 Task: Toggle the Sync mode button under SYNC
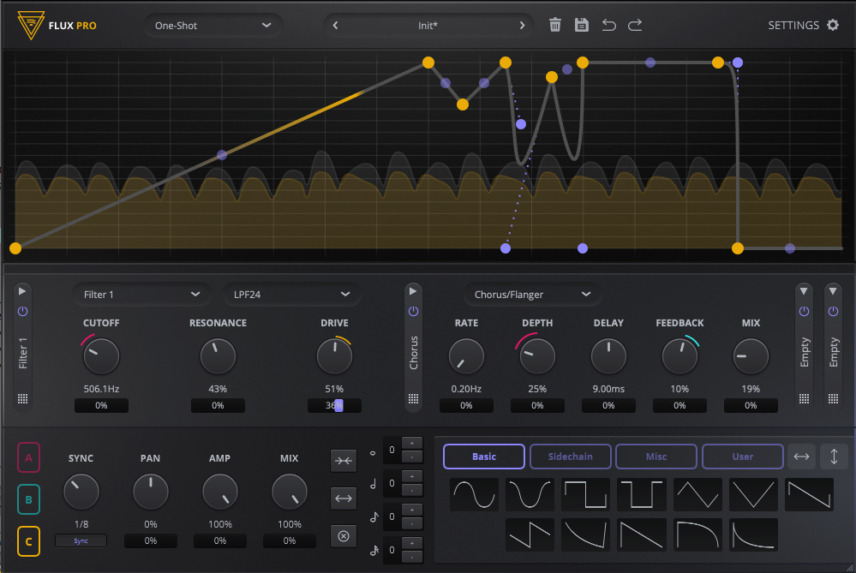(81, 540)
